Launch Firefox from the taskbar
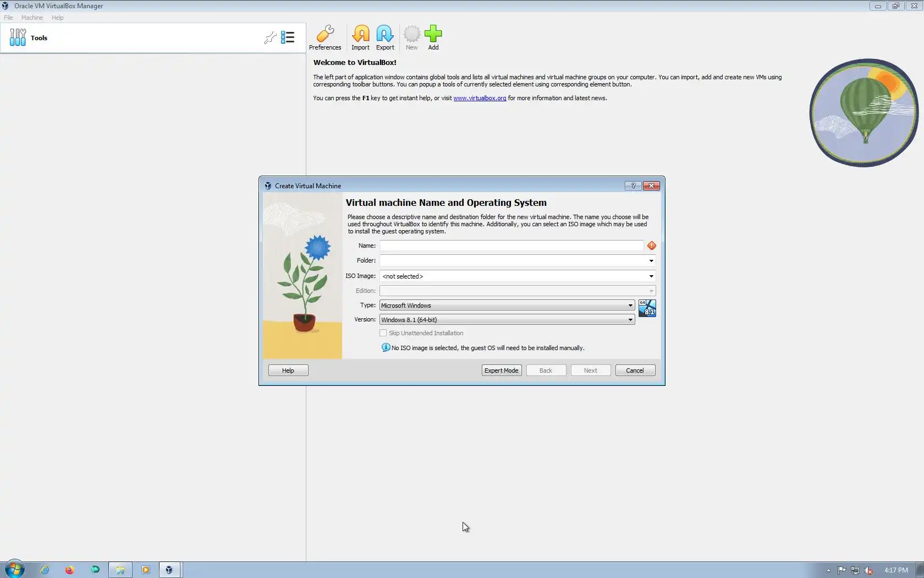 (x=69, y=570)
